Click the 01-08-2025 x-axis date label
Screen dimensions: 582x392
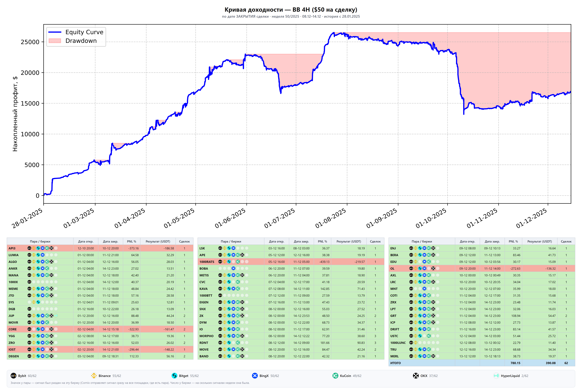(331, 218)
